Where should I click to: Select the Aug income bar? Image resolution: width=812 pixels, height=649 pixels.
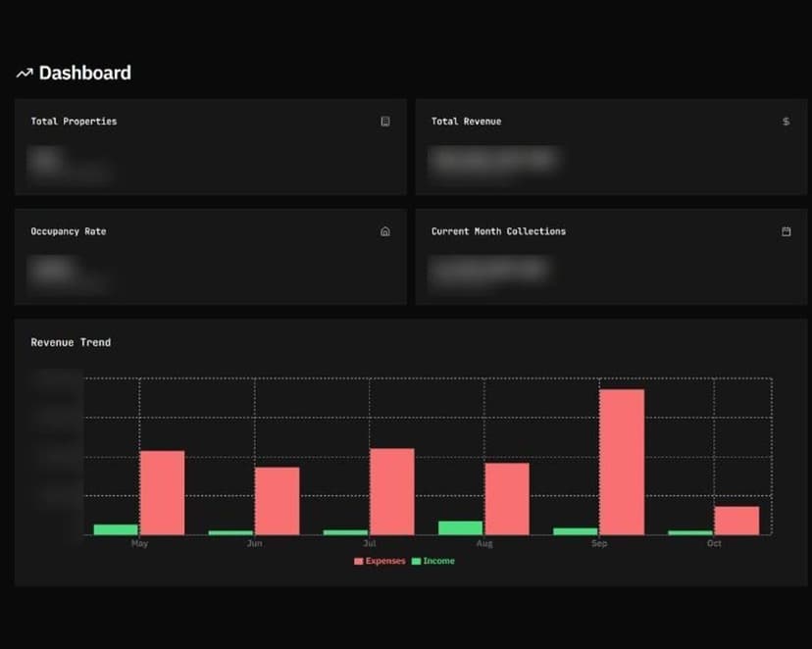[x=460, y=527]
